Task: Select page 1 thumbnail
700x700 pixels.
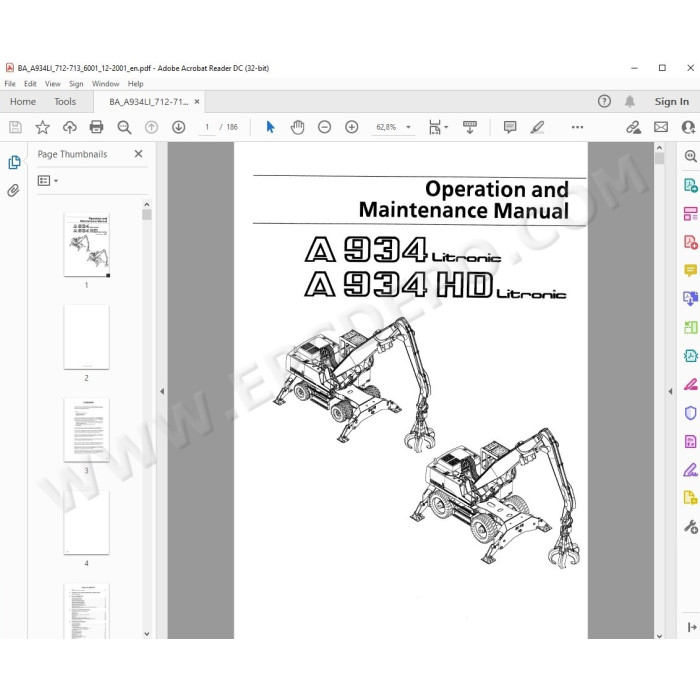Action: tap(87, 245)
